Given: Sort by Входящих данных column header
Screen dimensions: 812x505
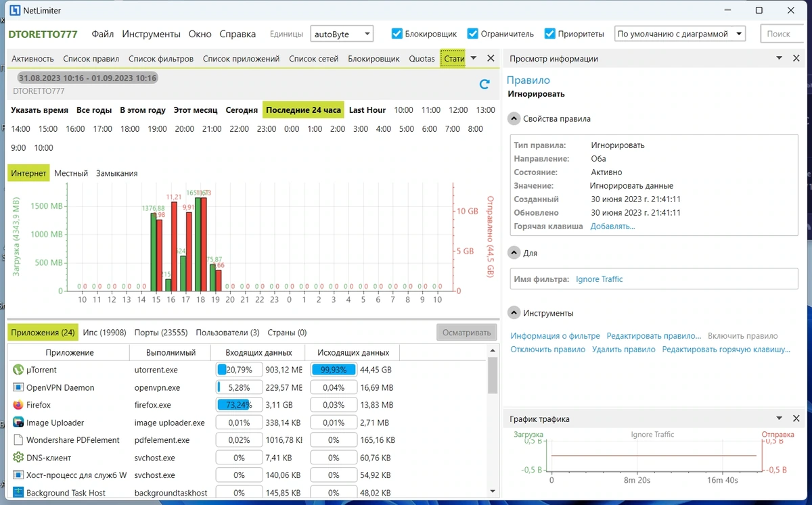Looking at the screenshot, I should click(x=258, y=352).
